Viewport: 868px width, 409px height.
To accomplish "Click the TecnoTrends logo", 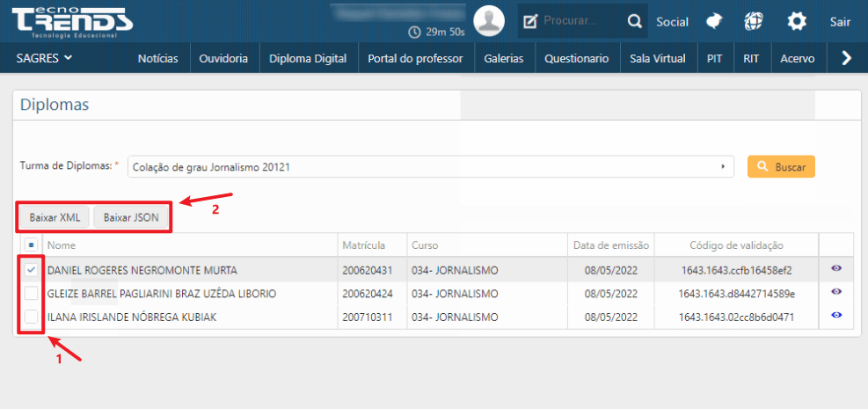I will (x=72, y=21).
